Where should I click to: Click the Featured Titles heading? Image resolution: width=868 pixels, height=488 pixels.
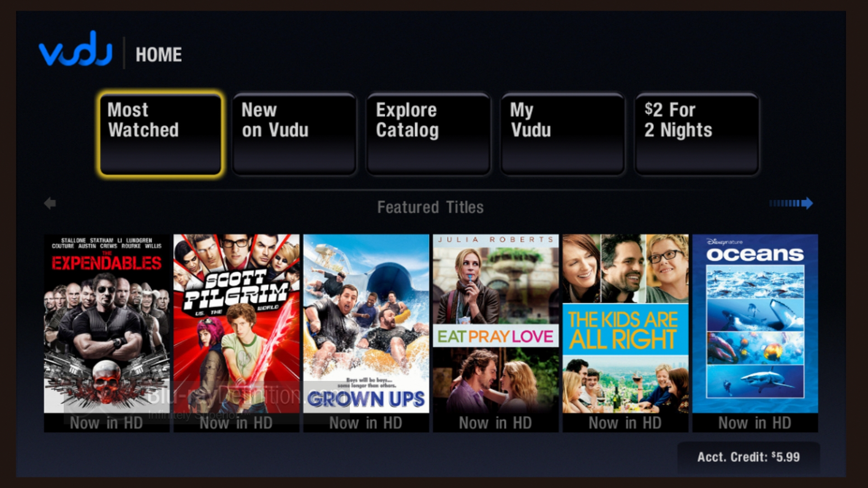coord(430,207)
